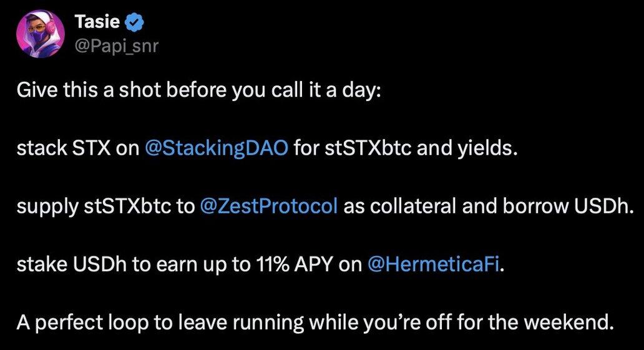644x350 pixels.
Task: Click the @Papi_snr handle
Action: click(x=116, y=46)
